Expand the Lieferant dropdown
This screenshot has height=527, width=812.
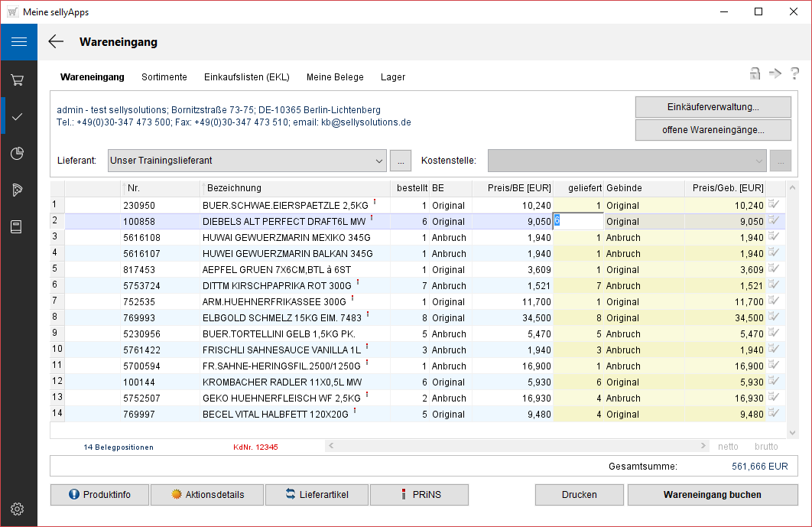380,161
